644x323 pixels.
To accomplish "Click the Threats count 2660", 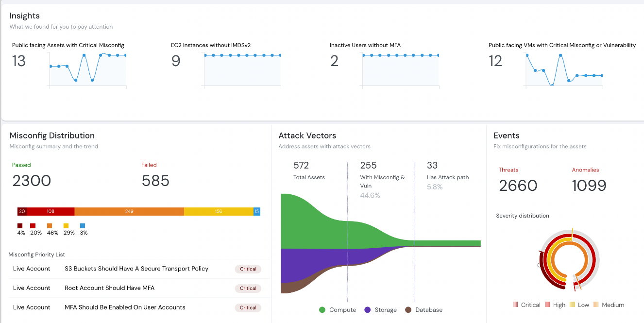I will [518, 186].
